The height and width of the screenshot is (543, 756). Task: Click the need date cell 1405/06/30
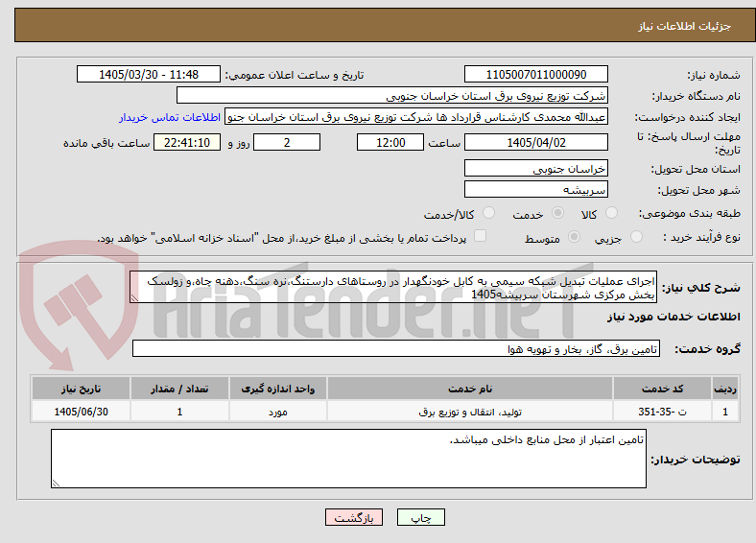point(81,412)
